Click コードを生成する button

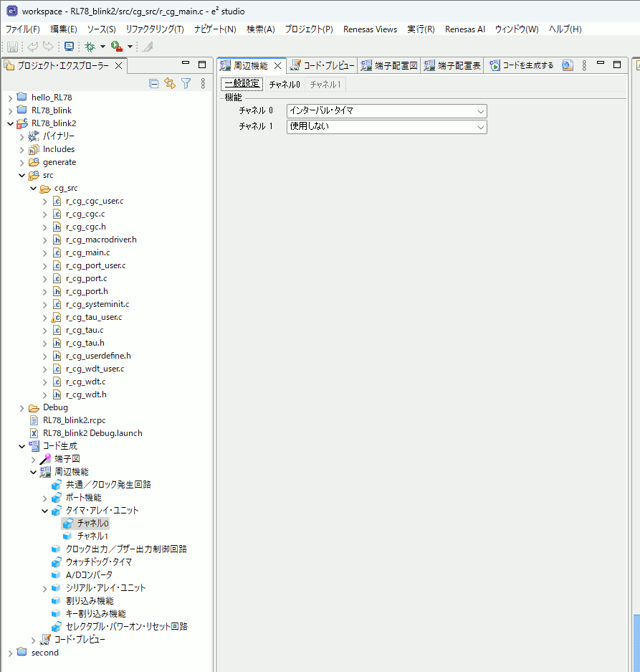(x=522, y=65)
